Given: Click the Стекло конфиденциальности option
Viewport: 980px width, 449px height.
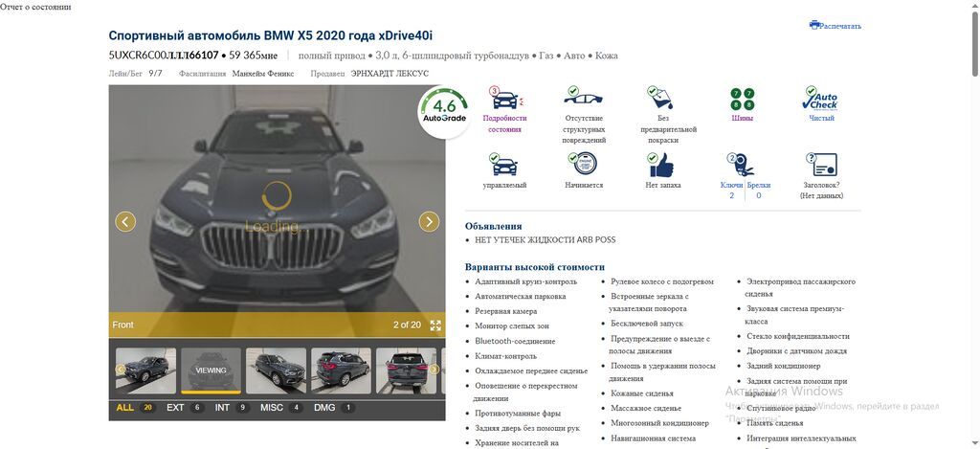Looking at the screenshot, I should (798, 336).
